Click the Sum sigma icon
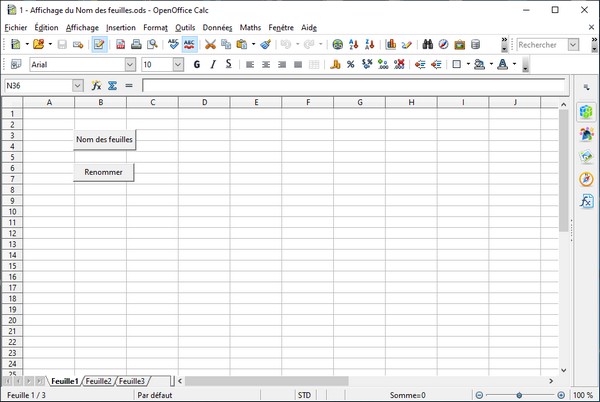Screen dimensions: 600x402 pyautogui.click(x=112, y=86)
